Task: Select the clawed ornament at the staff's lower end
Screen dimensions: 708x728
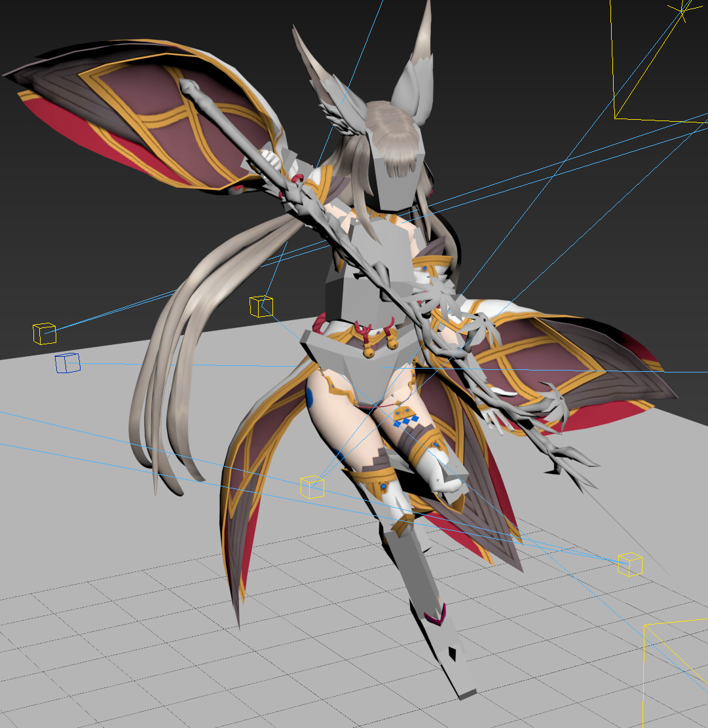Action: click(563, 458)
